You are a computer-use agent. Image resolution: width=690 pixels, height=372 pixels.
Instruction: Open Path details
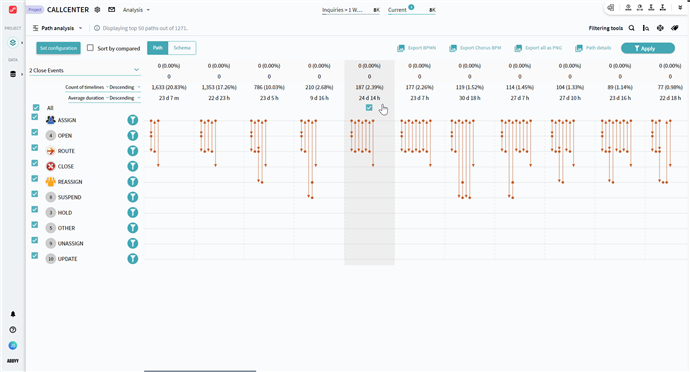click(593, 48)
